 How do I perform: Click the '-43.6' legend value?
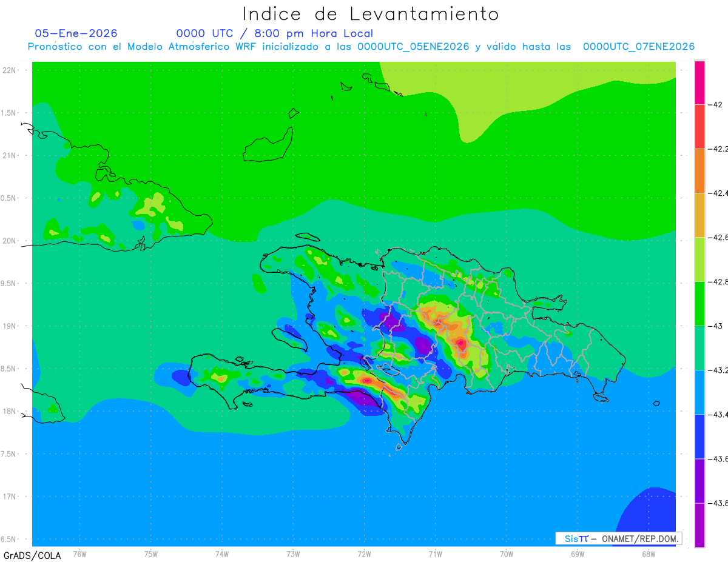point(719,458)
